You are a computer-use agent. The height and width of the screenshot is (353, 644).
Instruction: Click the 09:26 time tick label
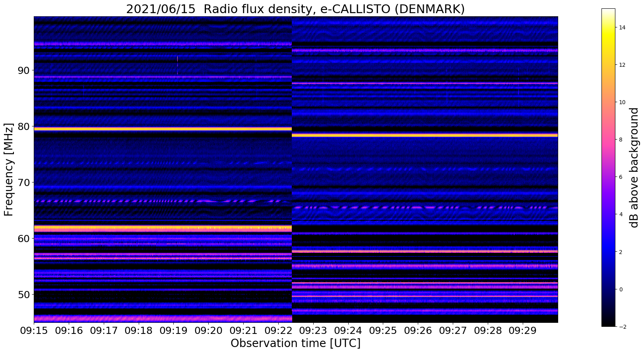pyautogui.click(x=418, y=330)
